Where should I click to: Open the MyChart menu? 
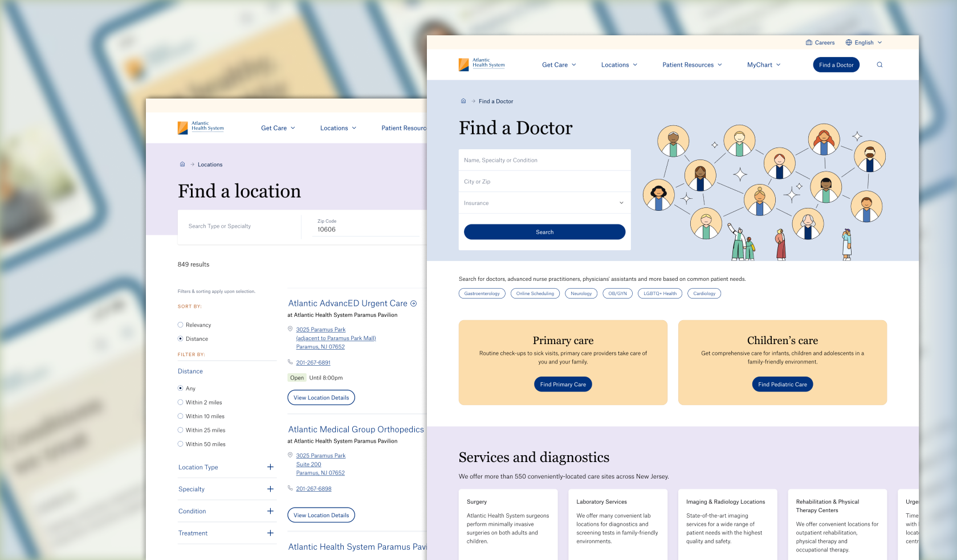coord(764,65)
